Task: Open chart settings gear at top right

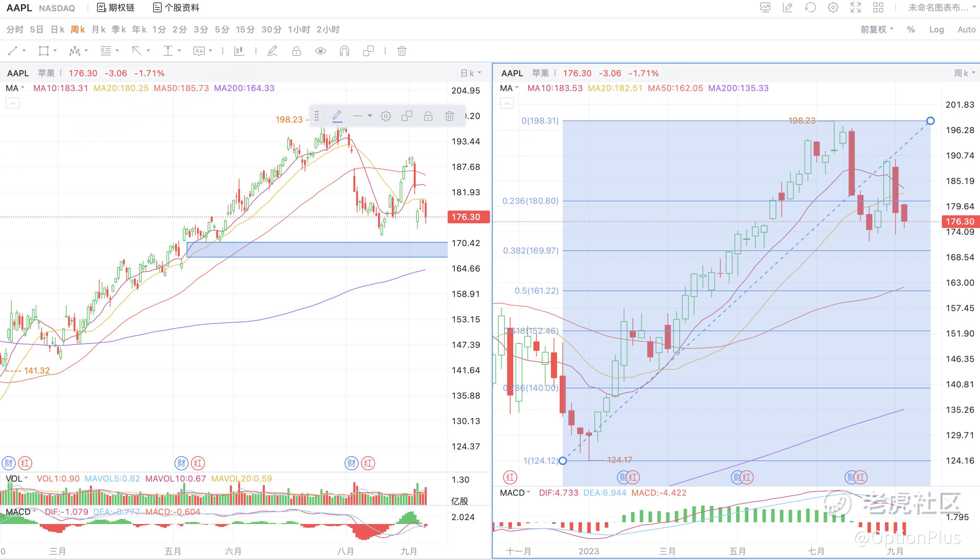Action: (x=833, y=7)
